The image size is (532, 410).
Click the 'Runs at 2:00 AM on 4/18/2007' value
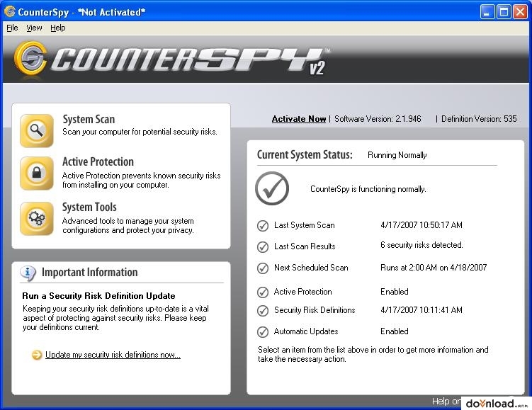coord(434,268)
